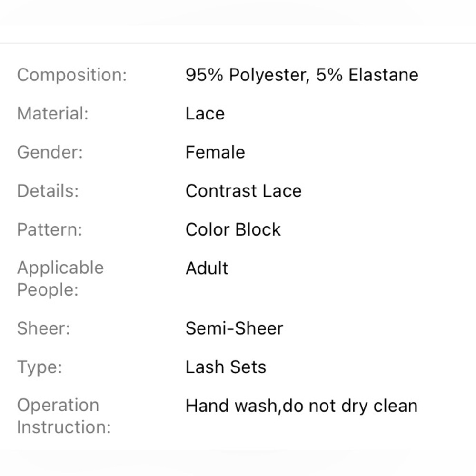Click the Pattern label
This screenshot has height=476, width=476.
[x=50, y=229]
